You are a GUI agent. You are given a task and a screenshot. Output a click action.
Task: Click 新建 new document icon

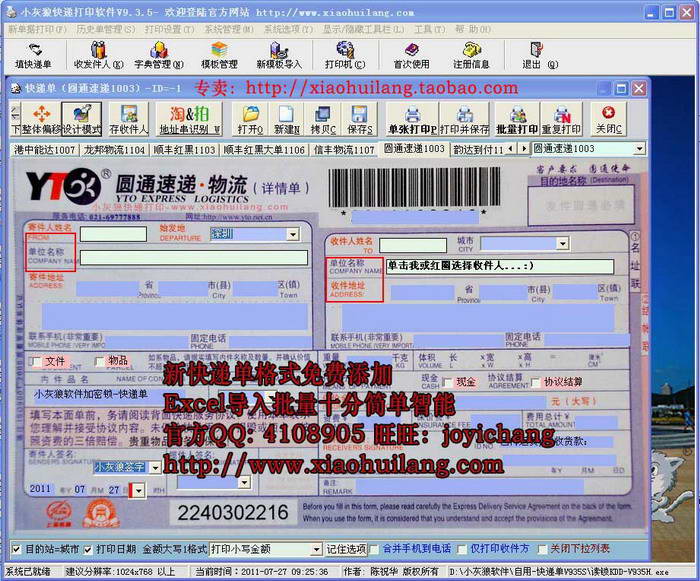pos(286,119)
